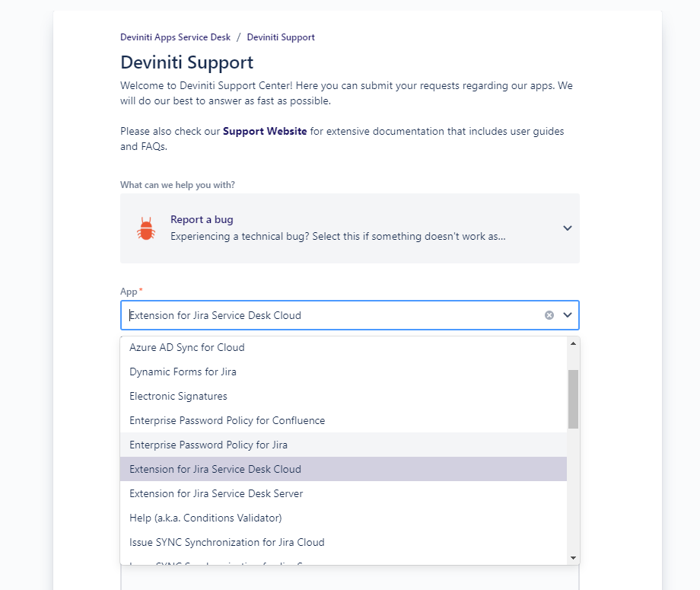Viewport: 700px width, 590px height.
Task: Choose Dynamic Forms for Jira
Action: click(x=343, y=372)
